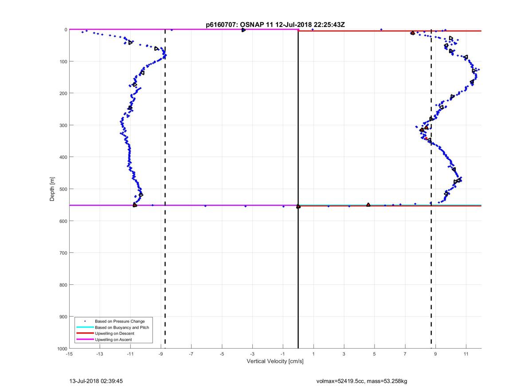Select legend entry 'Based on Pressure Change'
This screenshot has width=532, height=392.
(120, 321)
